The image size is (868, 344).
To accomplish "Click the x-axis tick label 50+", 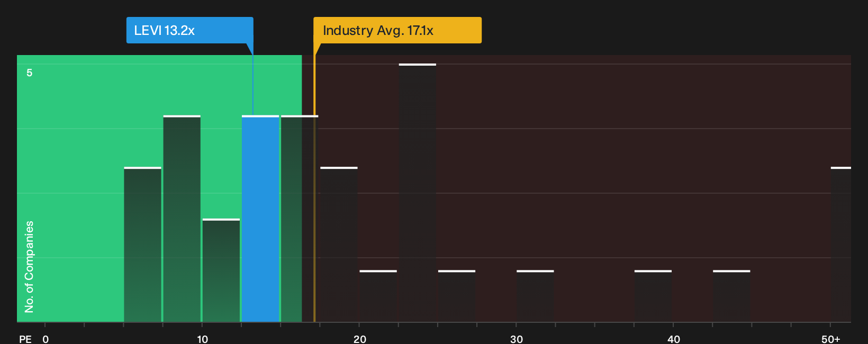I will click(831, 339).
